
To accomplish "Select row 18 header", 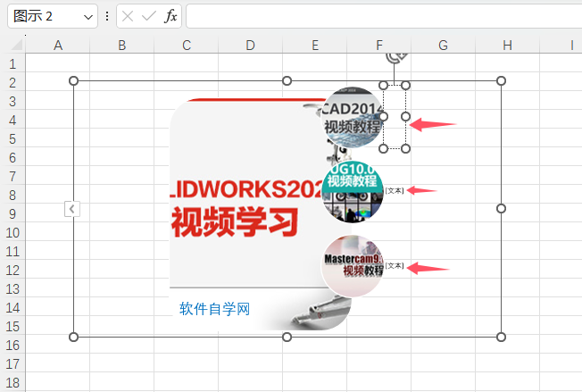I will (12, 383).
